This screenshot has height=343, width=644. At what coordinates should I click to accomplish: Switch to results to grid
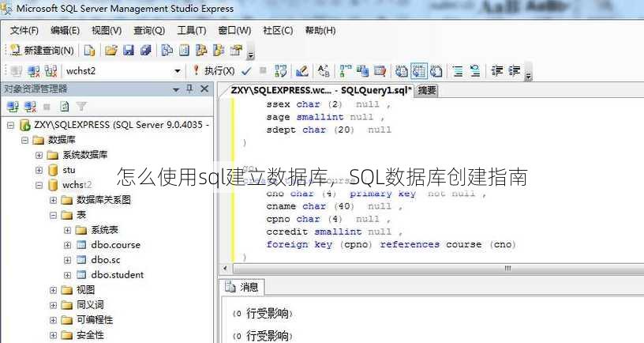[418, 71]
